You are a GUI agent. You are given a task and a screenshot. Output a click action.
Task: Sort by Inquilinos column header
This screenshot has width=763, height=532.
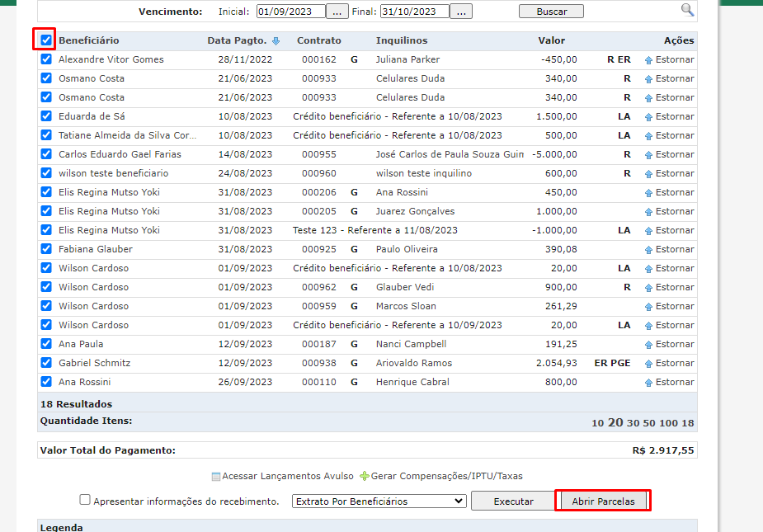[x=402, y=40]
